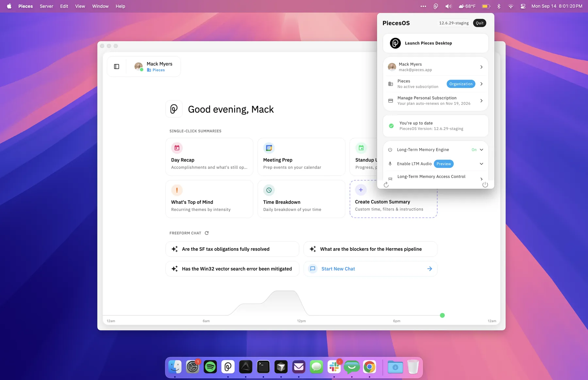
Task: Open the Help menu
Action: pyautogui.click(x=120, y=6)
